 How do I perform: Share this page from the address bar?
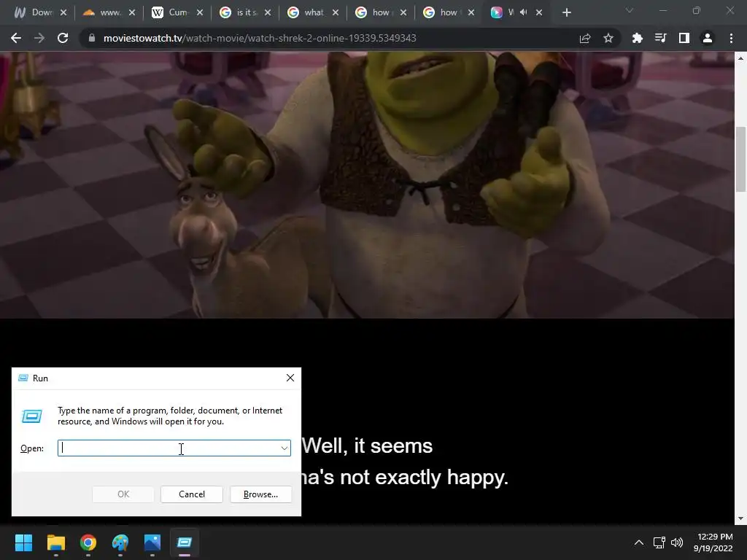(x=585, y=38)
